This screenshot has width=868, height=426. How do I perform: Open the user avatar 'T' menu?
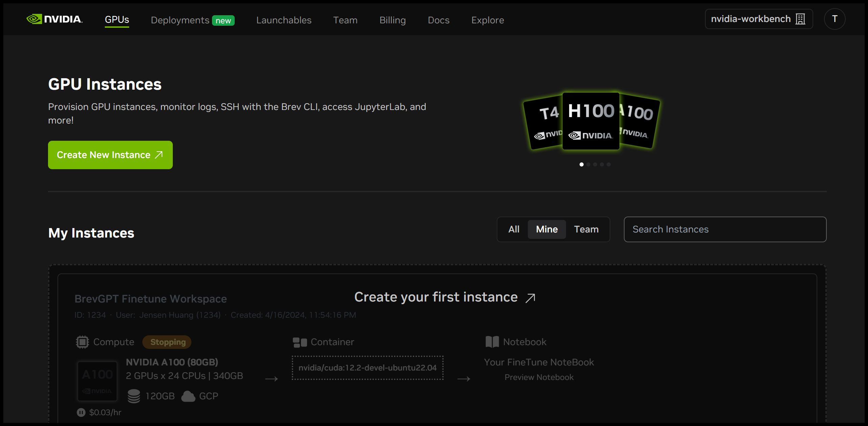tap(835, 19)
